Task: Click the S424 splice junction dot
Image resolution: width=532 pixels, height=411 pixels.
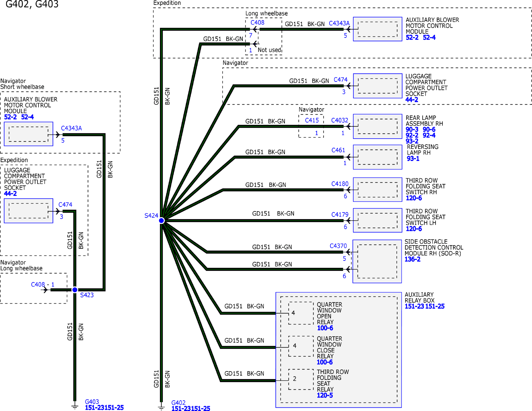Action: [x=161, y=220]
